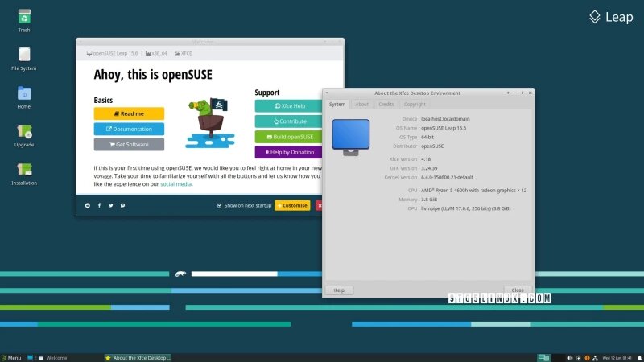Click the Close button in About dialog

click(518, 290)
